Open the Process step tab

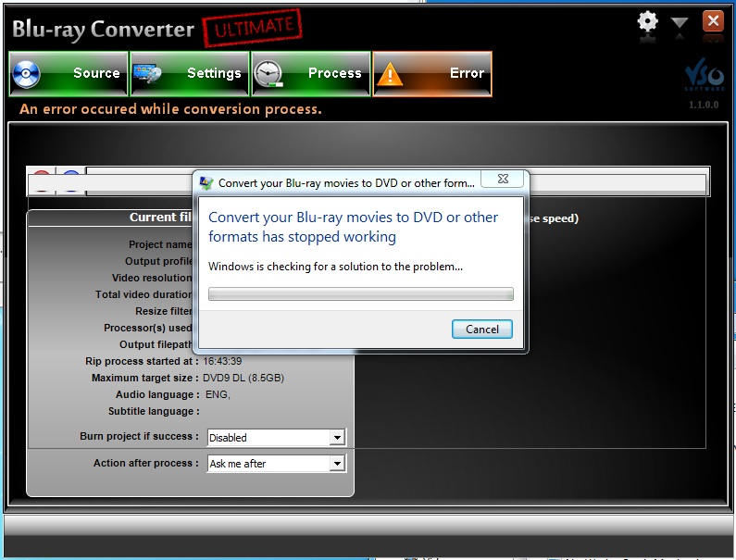[x=311, y=74]
